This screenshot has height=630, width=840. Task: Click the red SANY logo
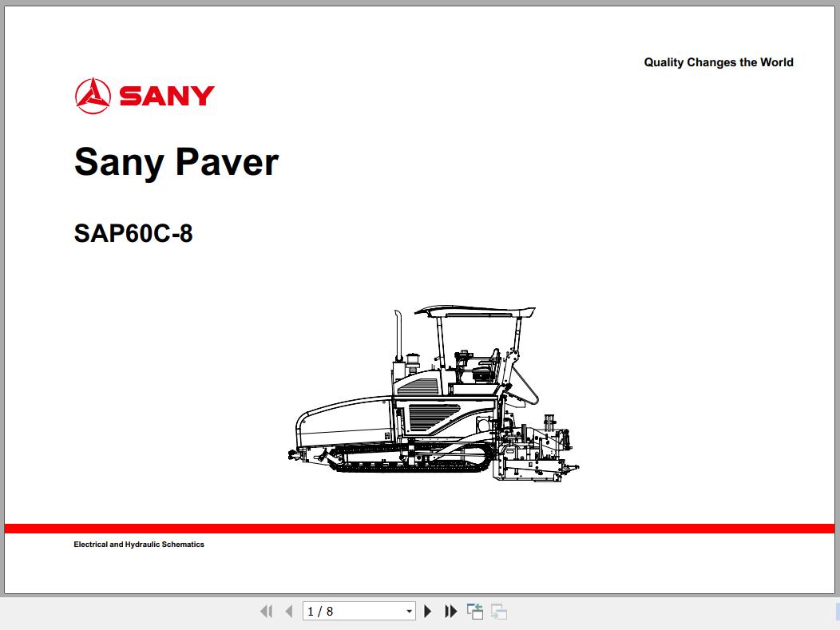[x=145, y=96]
